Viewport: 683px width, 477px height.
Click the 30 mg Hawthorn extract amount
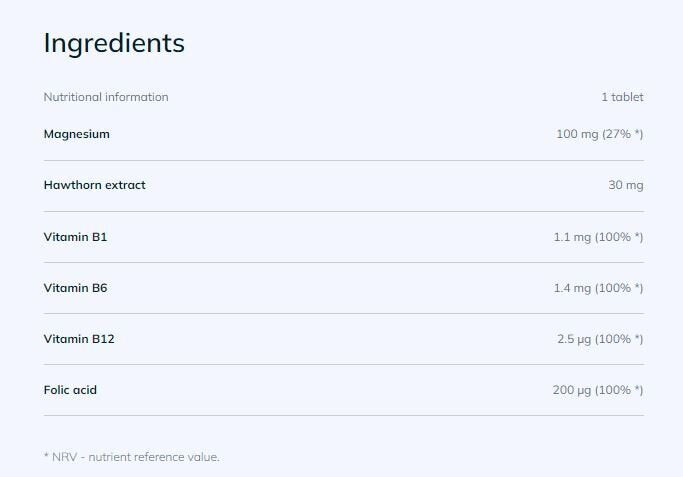[625, 185]
